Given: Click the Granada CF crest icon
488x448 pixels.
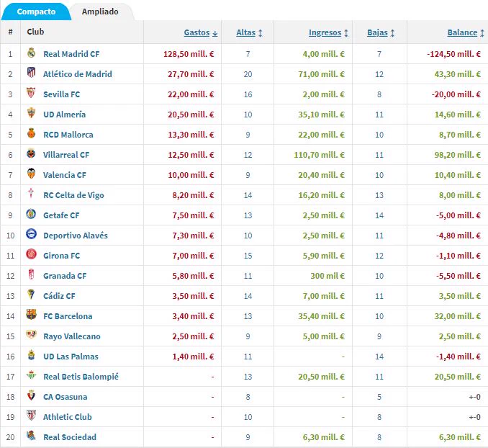Looking at the screenshot, I should pos(31,274).
